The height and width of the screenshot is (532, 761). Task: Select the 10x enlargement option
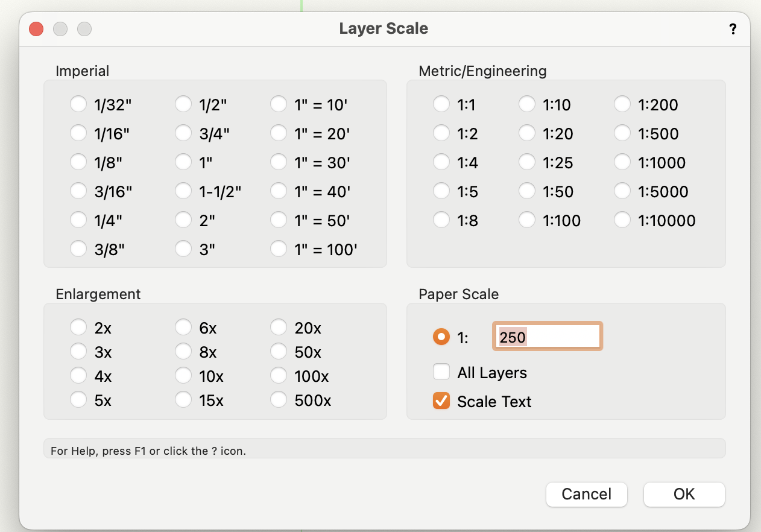[x=183, y=375]
